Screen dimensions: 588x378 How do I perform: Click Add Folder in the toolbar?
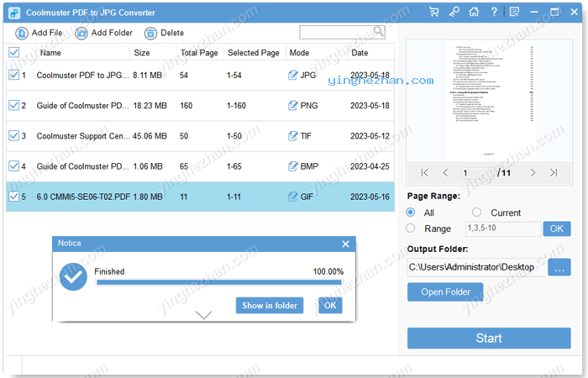point(103,33)
